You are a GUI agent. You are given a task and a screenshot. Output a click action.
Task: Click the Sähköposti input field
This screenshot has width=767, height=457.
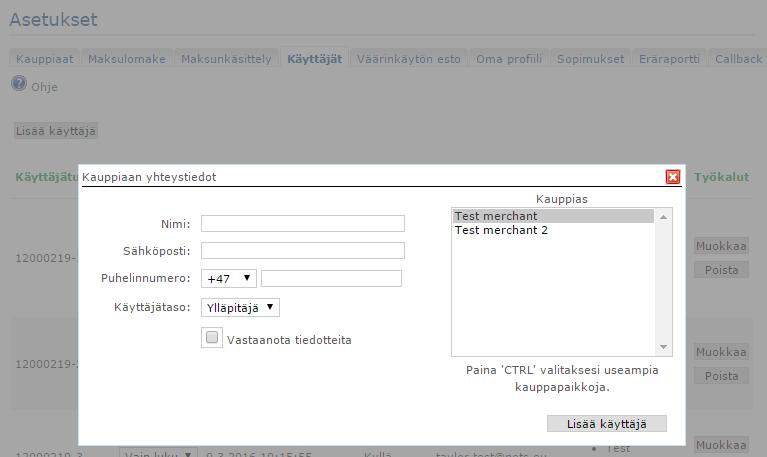click(x=303, y=251)
